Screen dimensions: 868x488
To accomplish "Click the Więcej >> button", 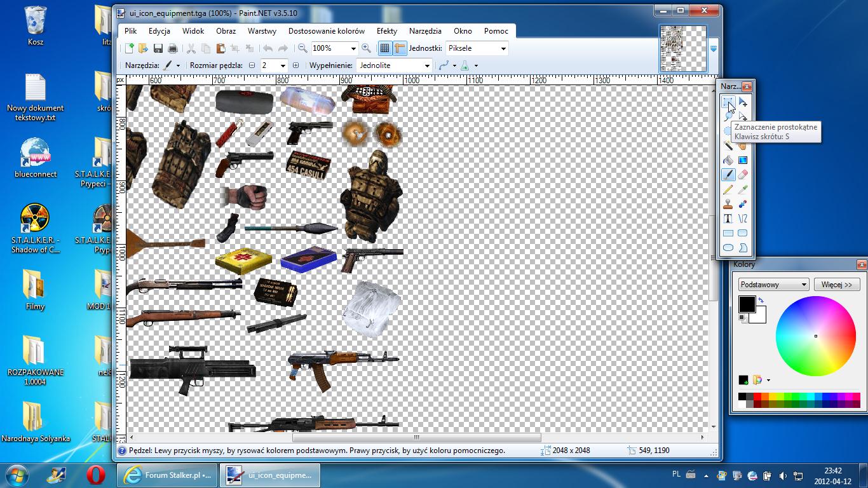I will click(836, 285).
